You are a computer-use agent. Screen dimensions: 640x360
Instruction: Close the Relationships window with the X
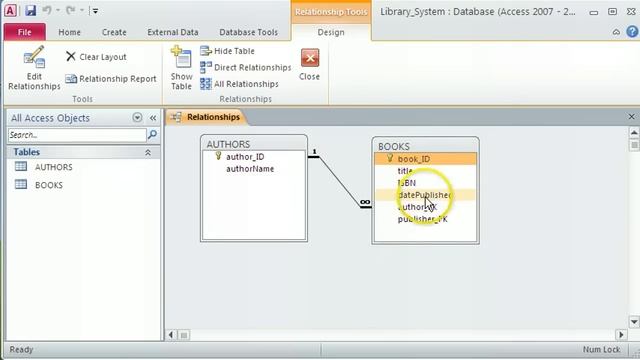coord(631,117)
